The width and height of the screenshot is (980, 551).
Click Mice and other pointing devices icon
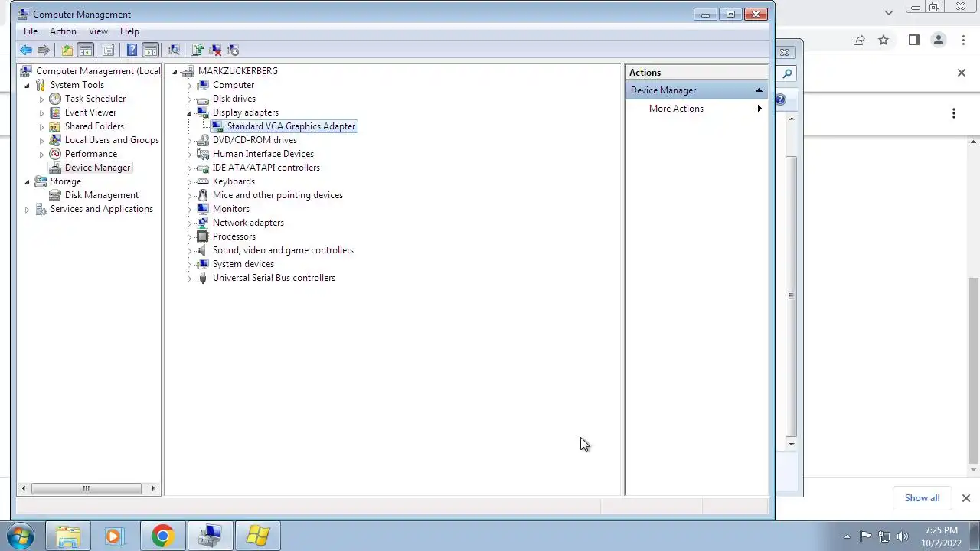(202, 195)
